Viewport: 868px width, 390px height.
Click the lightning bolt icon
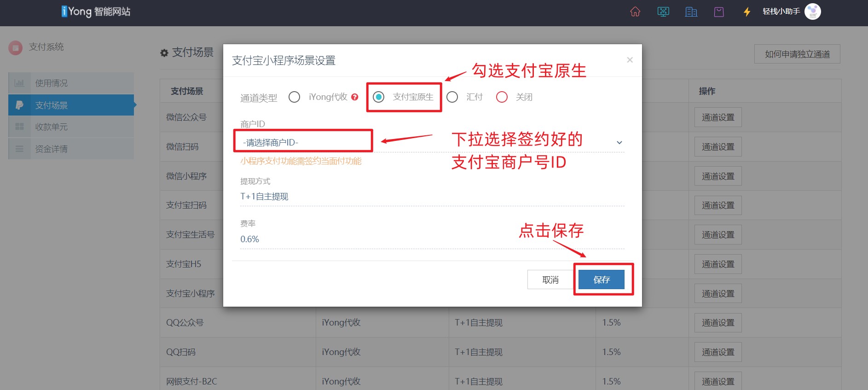pos(747,12)
